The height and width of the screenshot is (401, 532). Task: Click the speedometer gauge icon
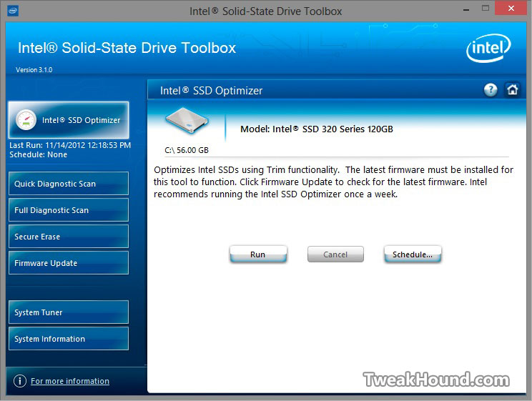click(x=26, y=120)
